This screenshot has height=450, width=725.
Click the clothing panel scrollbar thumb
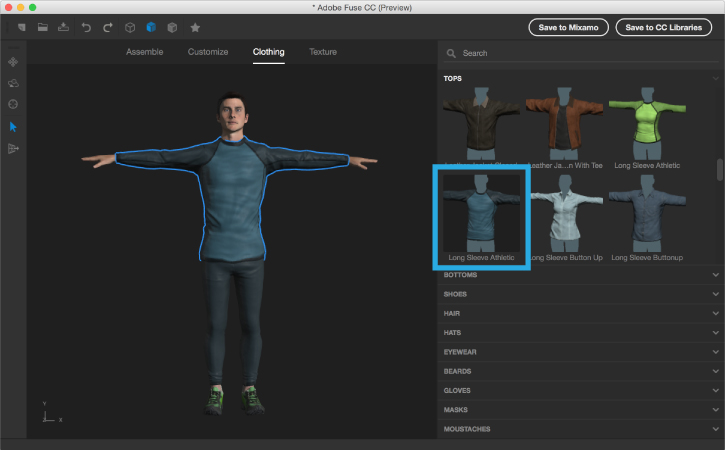coord(719,170)
